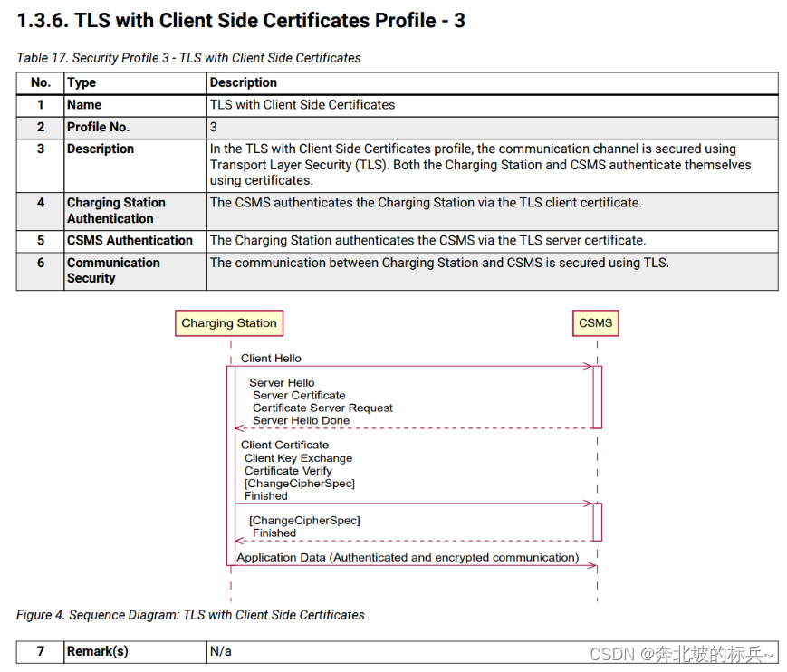The height and width of the screenshot is (672, 787).
Task: Click the "Server Hello Done" label
Action: click(302, 420)
